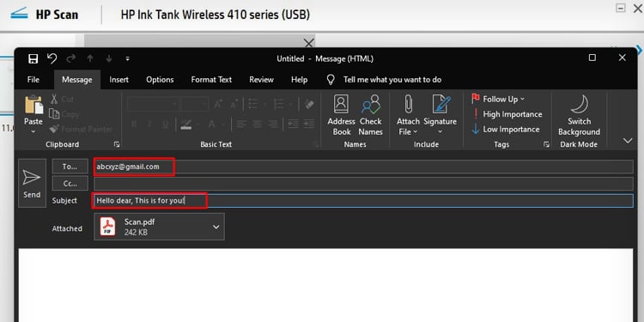Click the empty Cc field
Screen dimensions: 644x322
pos(363,184)
